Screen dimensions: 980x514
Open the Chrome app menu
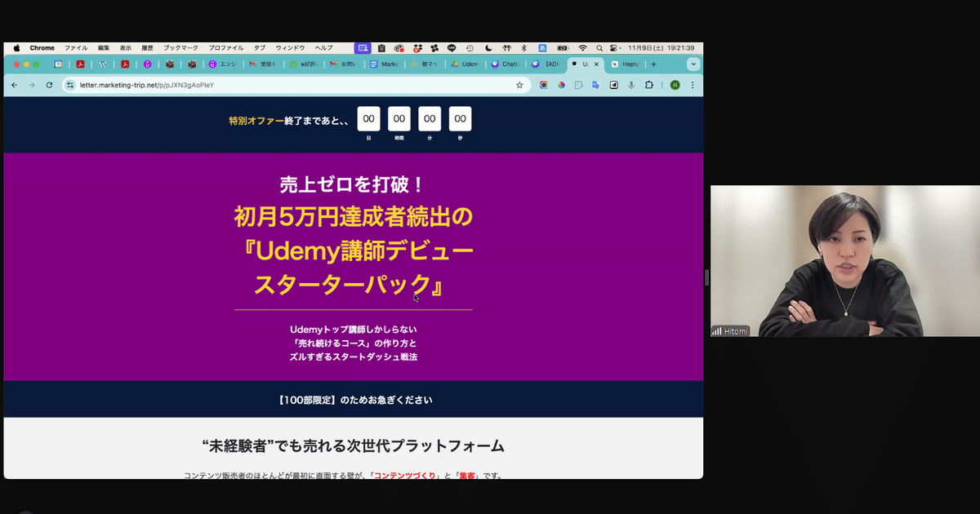pos(42,48)
